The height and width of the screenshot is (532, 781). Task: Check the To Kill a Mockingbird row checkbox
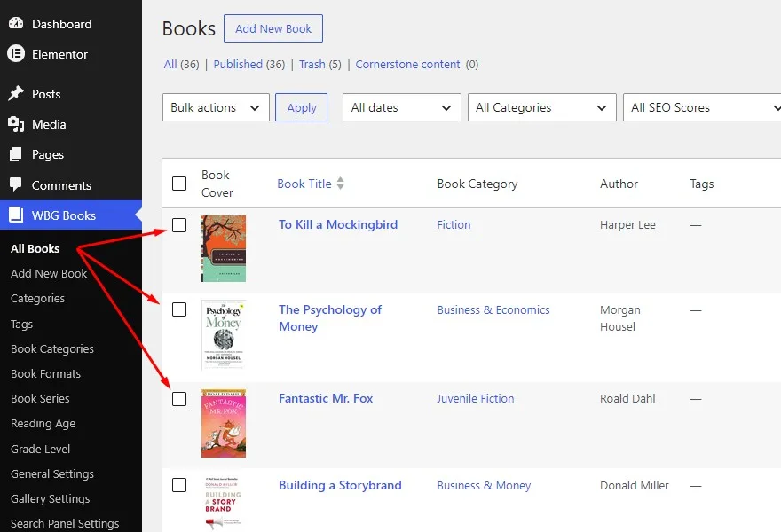(x=179, y=225)
